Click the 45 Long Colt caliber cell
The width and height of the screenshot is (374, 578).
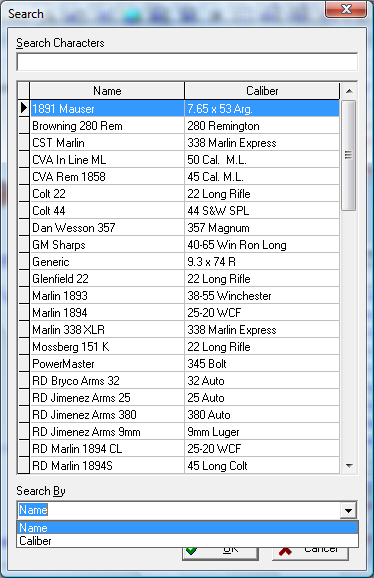262,465
